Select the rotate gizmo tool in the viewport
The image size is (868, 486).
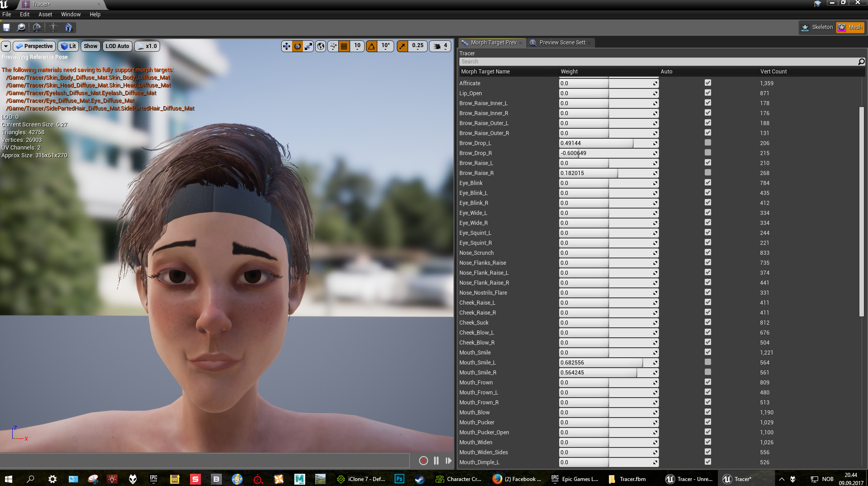(297, 46)
